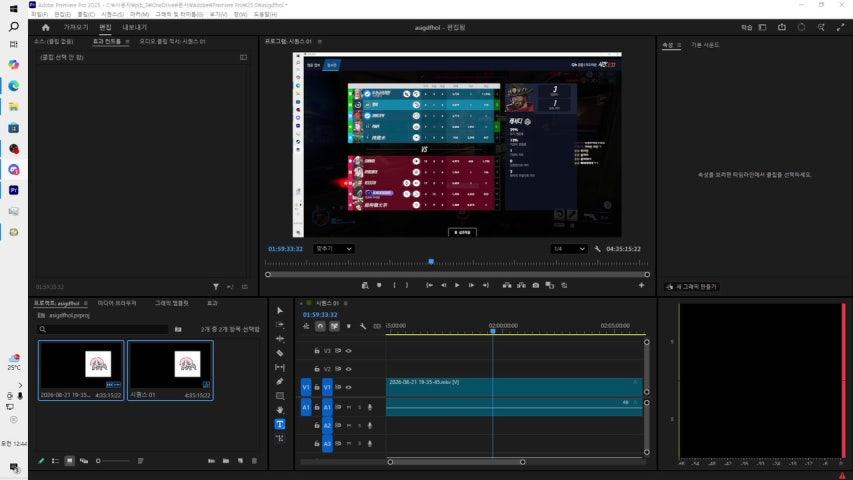Click the Export Frame camera icon
Viewport: 853px width, 480px height.
[x=536, y=285]
